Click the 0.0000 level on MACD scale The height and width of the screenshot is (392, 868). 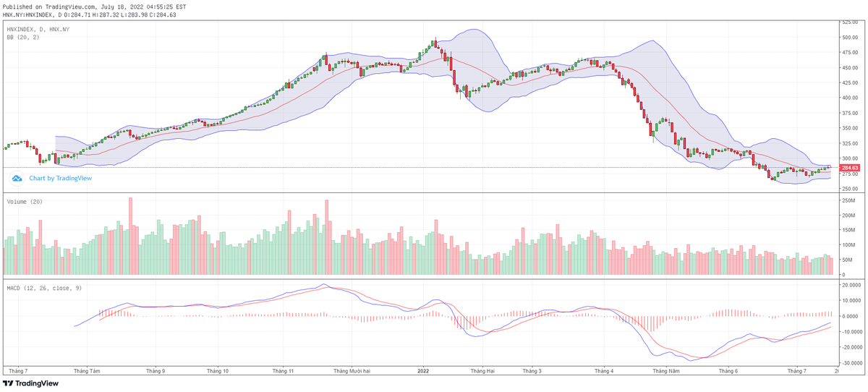click(849, 317)
